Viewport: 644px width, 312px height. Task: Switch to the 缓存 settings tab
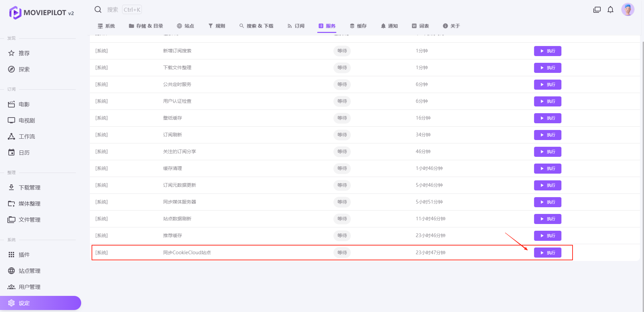(358, 26)
